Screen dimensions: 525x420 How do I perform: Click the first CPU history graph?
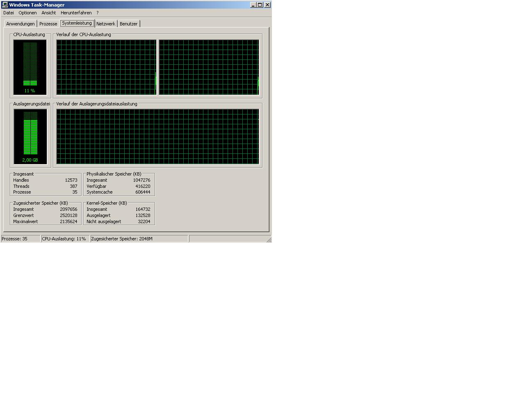tap(107, 67)
